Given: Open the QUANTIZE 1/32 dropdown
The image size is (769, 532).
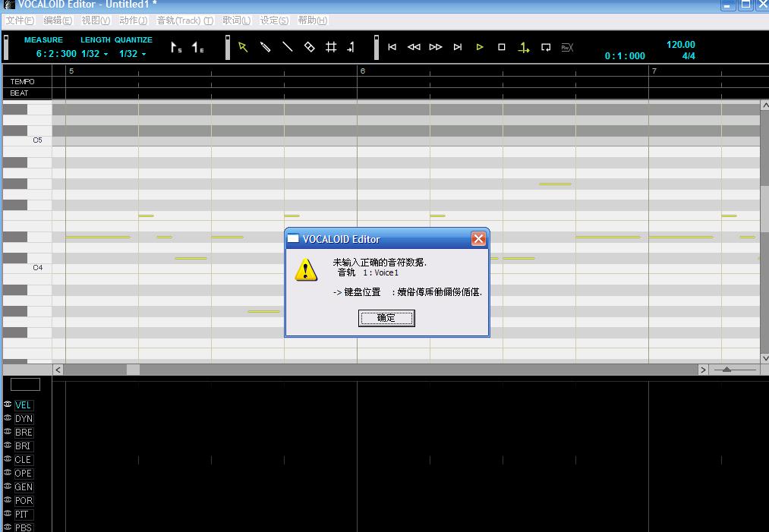Looking at the screenshot, I should click(132, 54).
